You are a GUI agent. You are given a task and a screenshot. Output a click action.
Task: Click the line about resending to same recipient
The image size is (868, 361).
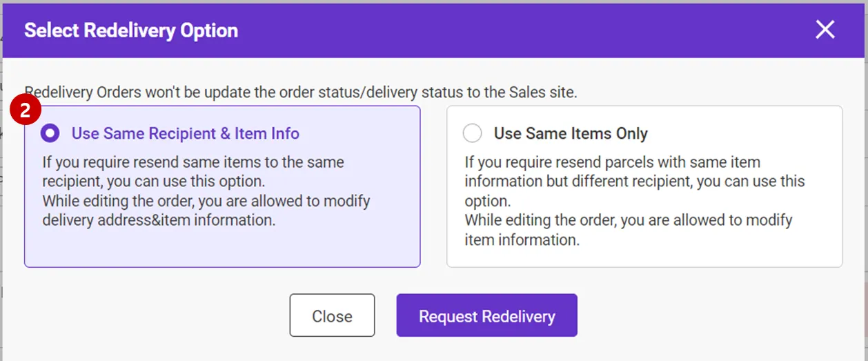click(x=193, y=164)
